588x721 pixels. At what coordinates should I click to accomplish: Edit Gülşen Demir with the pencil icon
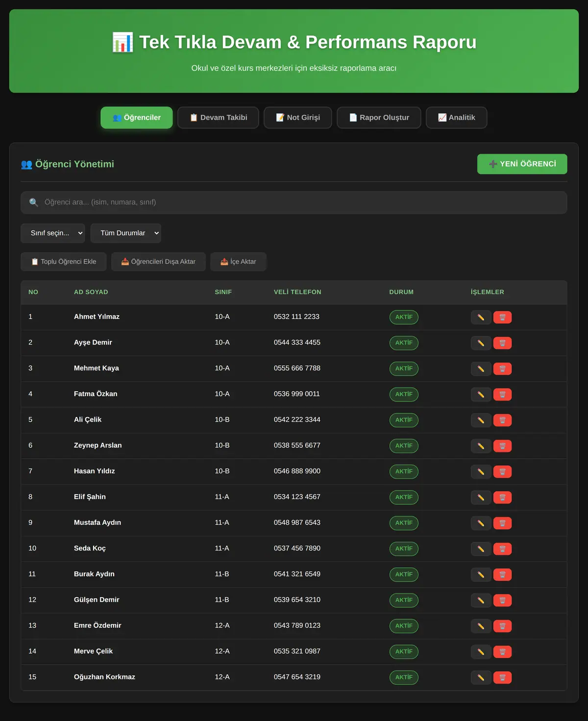tap(481, 600)
